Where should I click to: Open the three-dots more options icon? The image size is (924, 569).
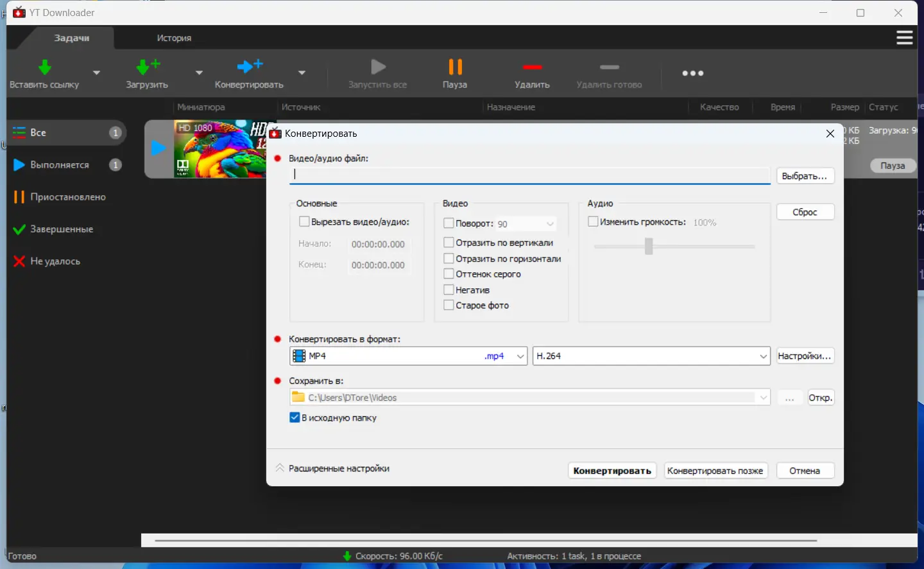(x=693, y=73)
